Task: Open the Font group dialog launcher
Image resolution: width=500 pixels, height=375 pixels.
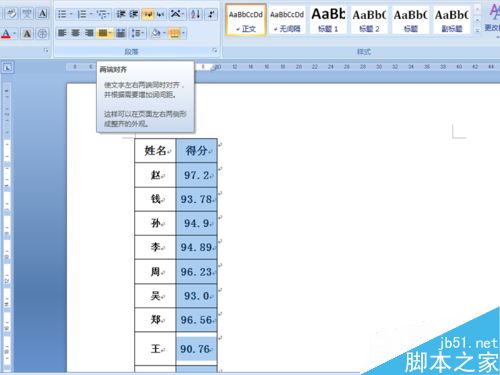Action: 46,51
